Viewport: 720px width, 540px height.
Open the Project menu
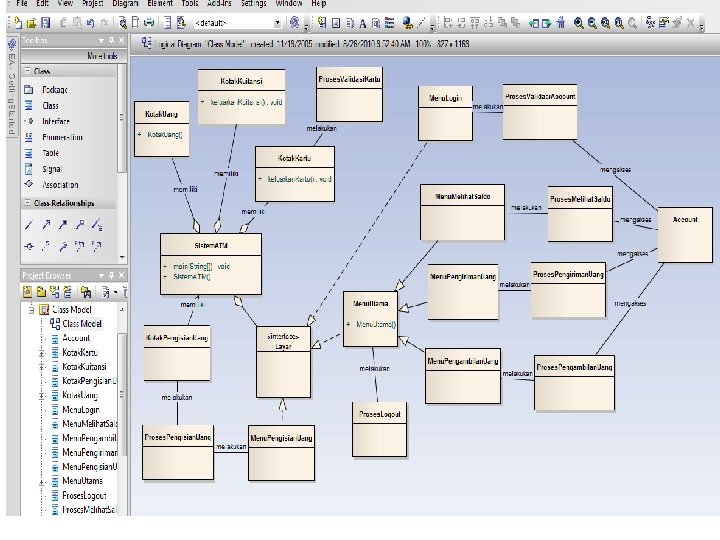pos(92,3)
